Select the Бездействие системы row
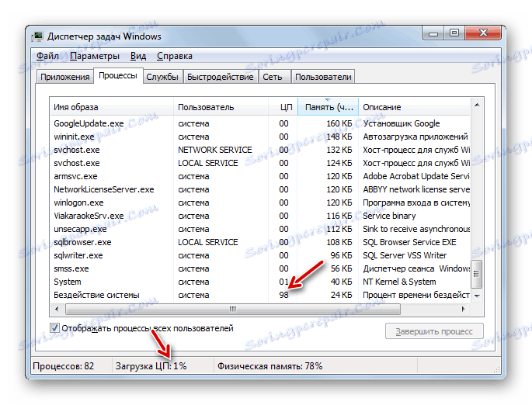 pos(260,295)
